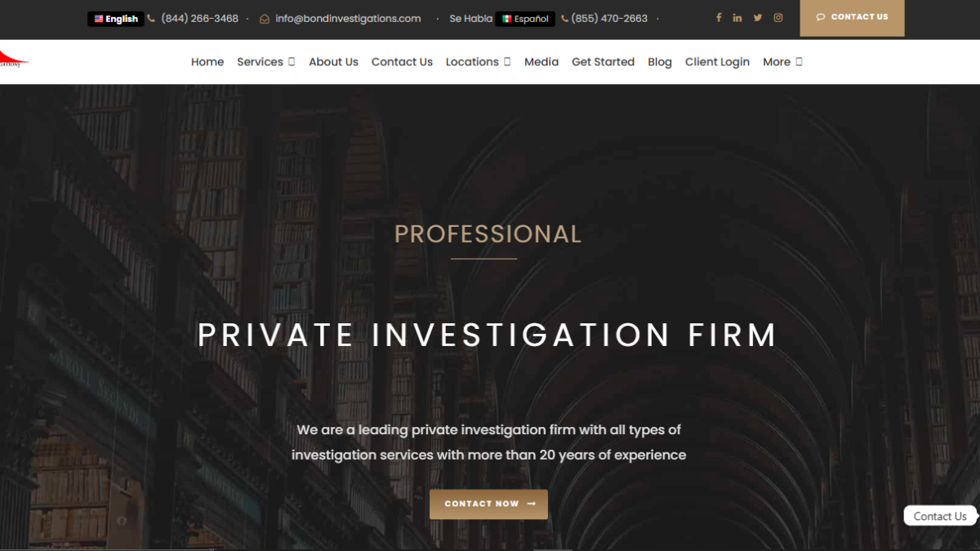Expand the Services dropdown menu
Screen dimensions: 980x551
(266, 62)
